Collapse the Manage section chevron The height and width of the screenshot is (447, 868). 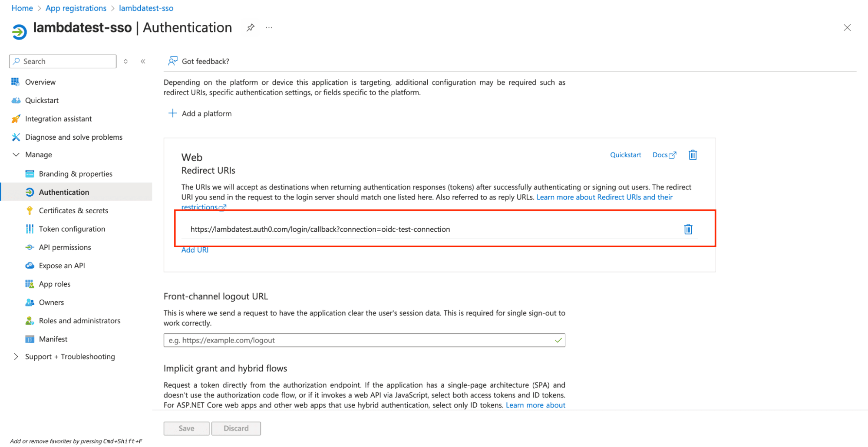coord(16,154)
